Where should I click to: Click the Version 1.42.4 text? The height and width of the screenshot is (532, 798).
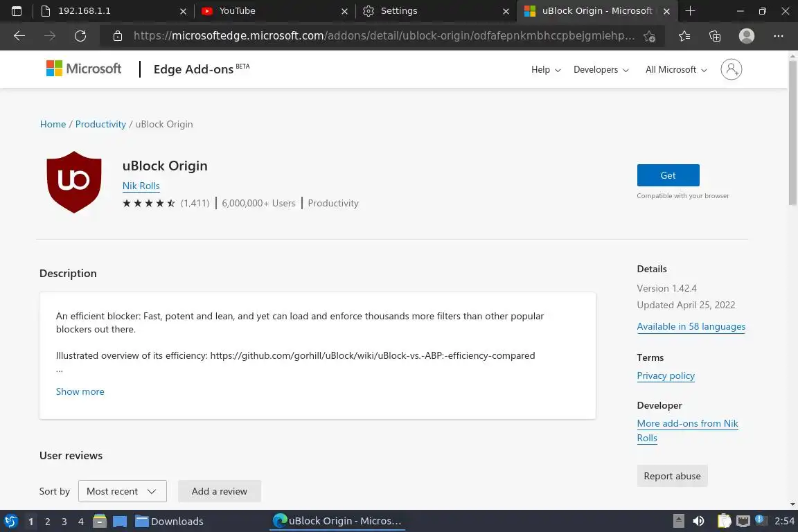tap(666, 288)
